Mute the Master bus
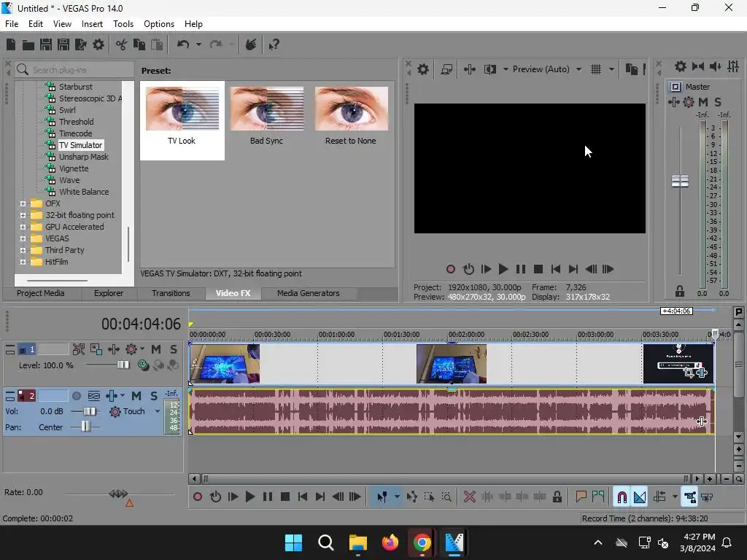This screenshot has width=747, height=560. (x=703, y=102)
